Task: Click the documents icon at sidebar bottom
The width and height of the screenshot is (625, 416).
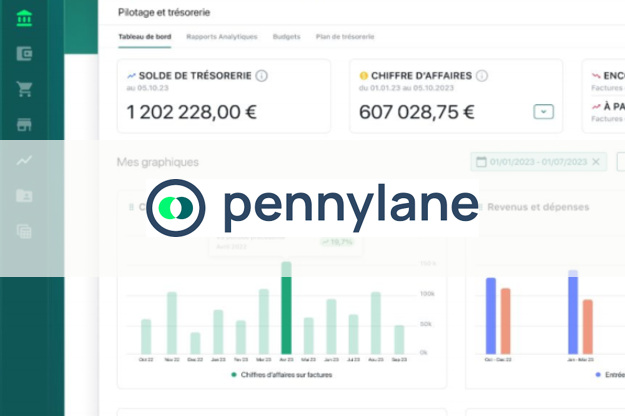Action: click(x=24, y=231)
